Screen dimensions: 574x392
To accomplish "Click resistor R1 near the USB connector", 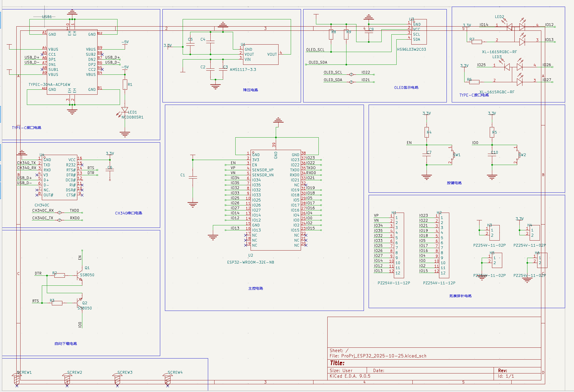I will pos(125,84).
